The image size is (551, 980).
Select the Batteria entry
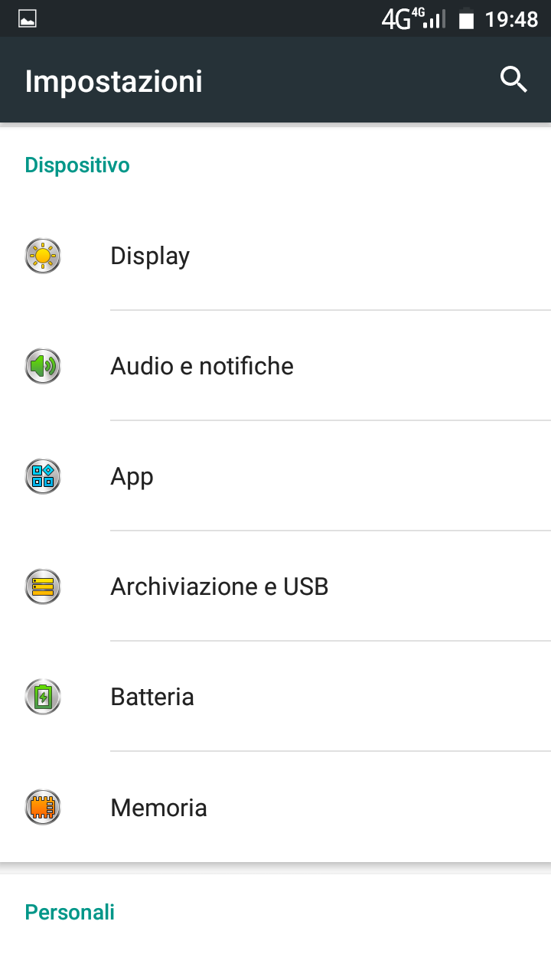pyautogui.click(x=152, y=697)
